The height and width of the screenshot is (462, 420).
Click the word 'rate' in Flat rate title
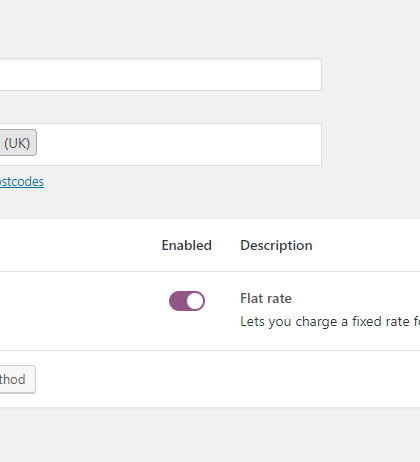point(280,299)
